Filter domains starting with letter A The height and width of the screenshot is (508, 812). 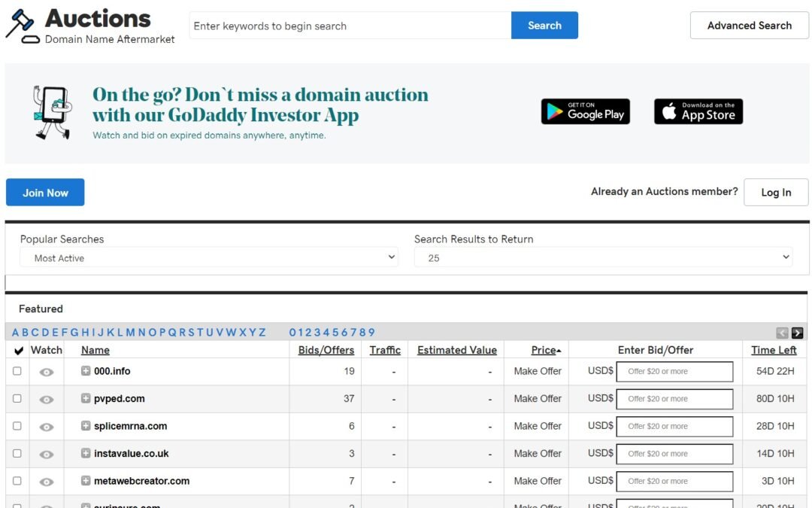click(x=15, y=333)
